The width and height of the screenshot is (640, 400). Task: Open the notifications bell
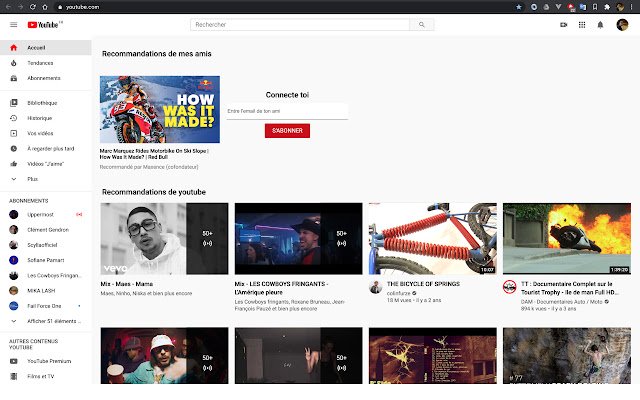[x=600, y=25]
